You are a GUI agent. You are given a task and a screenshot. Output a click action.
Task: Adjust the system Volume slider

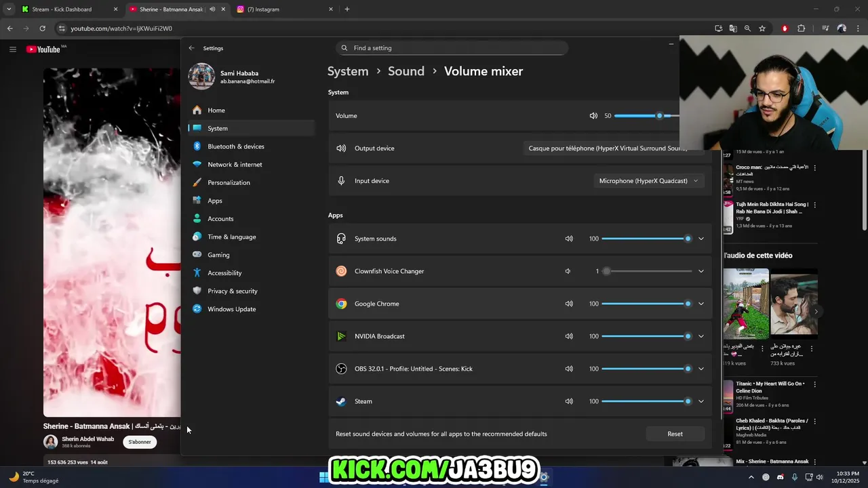(x=646, y=116)
